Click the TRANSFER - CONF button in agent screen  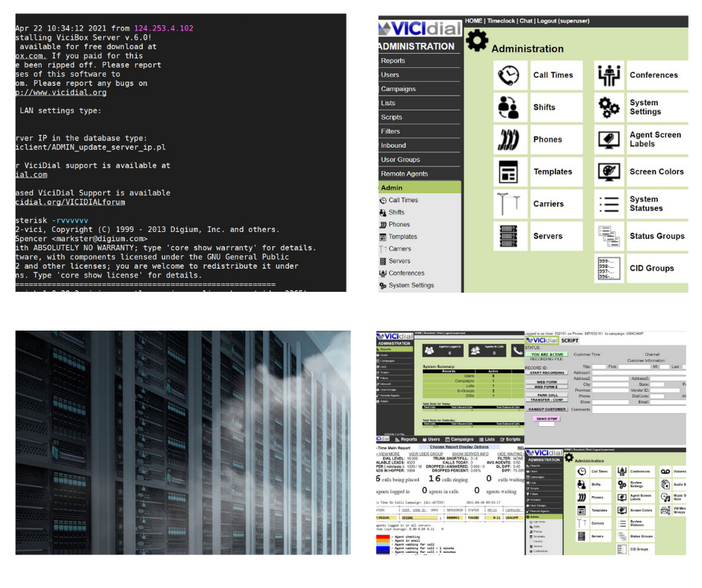pos(547,400)
